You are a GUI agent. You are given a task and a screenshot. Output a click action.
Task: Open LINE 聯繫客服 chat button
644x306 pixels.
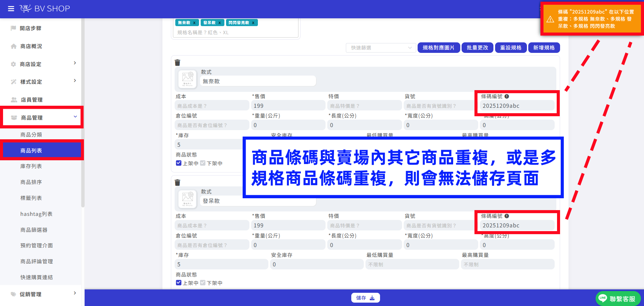(x=618, y=299)
